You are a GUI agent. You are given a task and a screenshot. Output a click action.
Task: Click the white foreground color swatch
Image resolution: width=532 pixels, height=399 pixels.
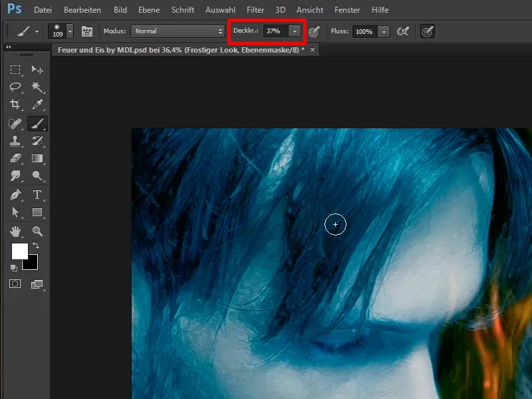click(20, 251)
